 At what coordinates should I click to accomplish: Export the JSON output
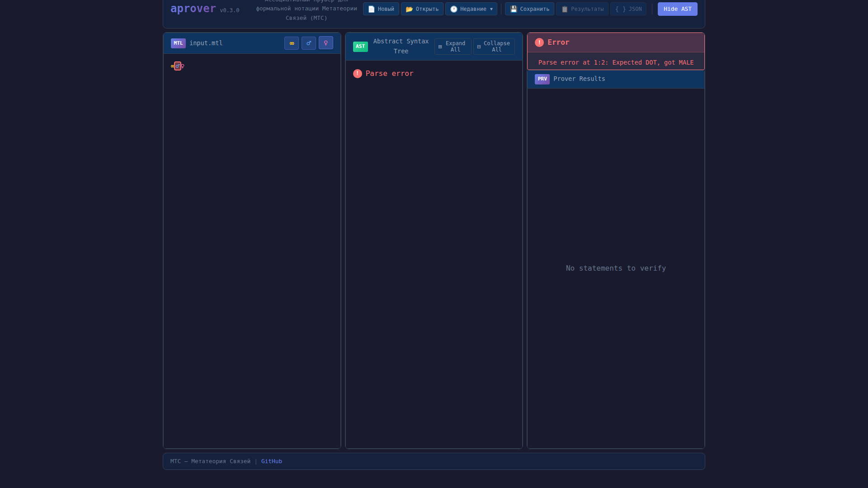628,9
